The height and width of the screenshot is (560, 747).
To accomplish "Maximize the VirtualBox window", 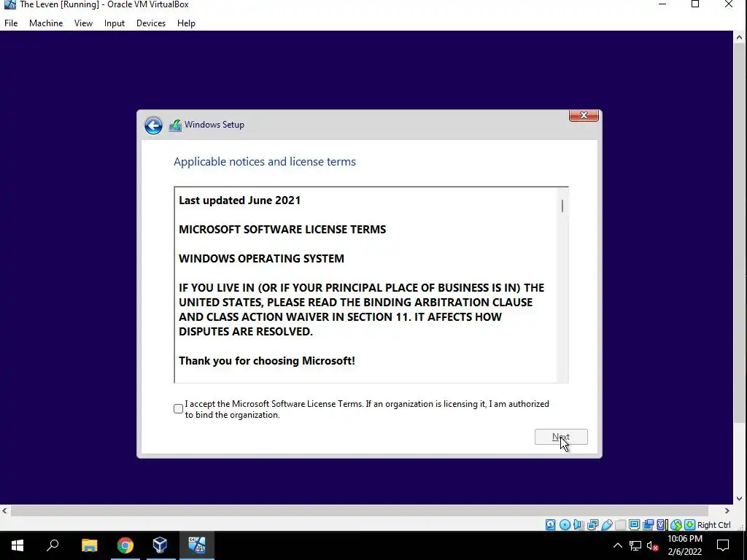I will point(695,4).
